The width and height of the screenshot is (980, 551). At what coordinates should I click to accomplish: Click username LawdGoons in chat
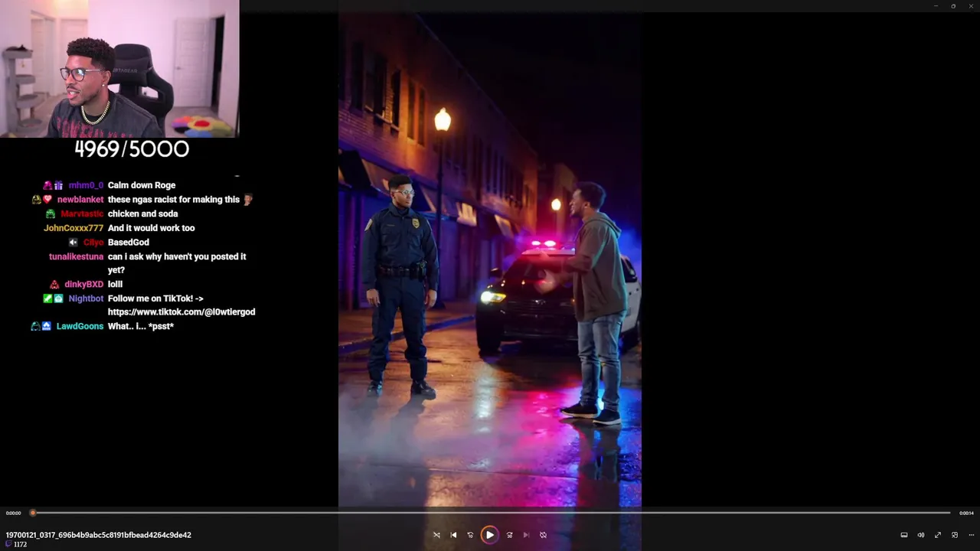point(80,327)
